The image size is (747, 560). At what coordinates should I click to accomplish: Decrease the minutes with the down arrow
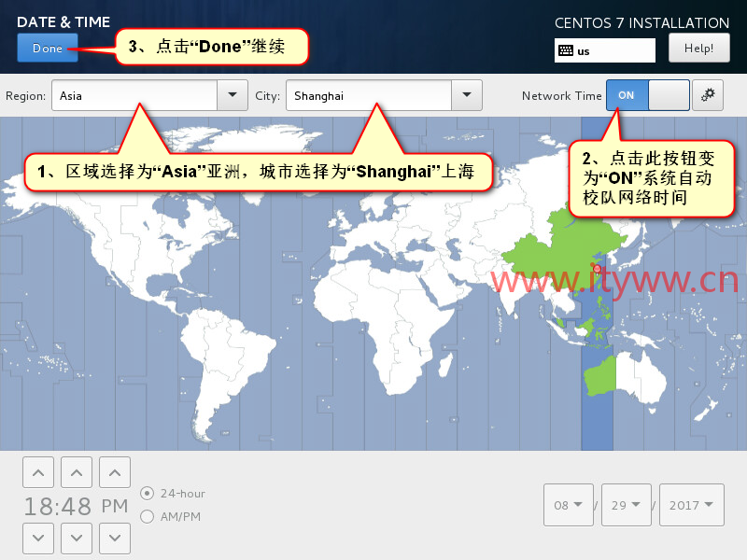tap(77, 539)
